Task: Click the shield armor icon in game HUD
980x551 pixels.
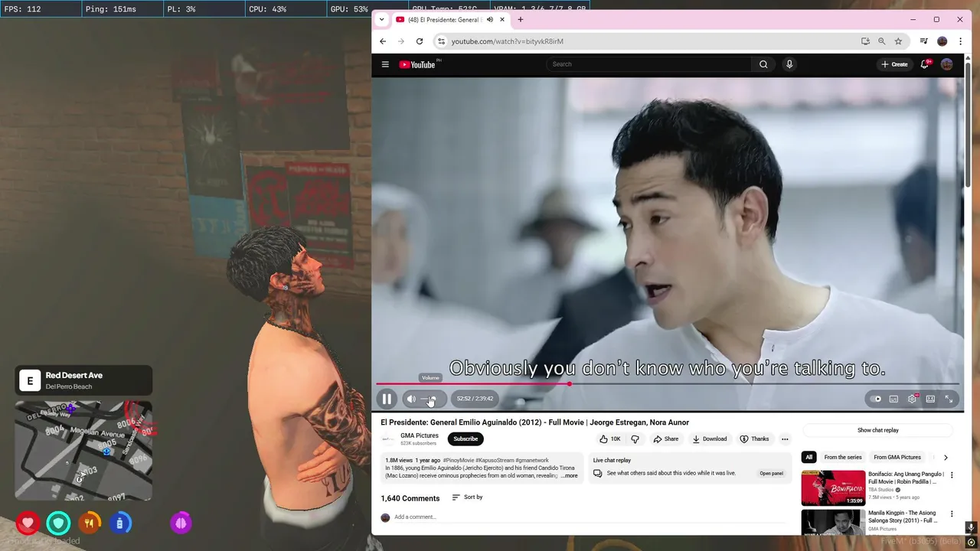Action: click(59, 523)
